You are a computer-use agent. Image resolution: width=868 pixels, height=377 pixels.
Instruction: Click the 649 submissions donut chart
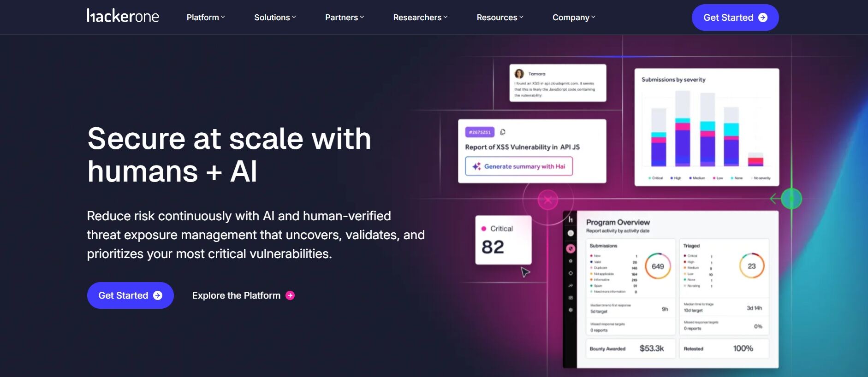(658, 266)
